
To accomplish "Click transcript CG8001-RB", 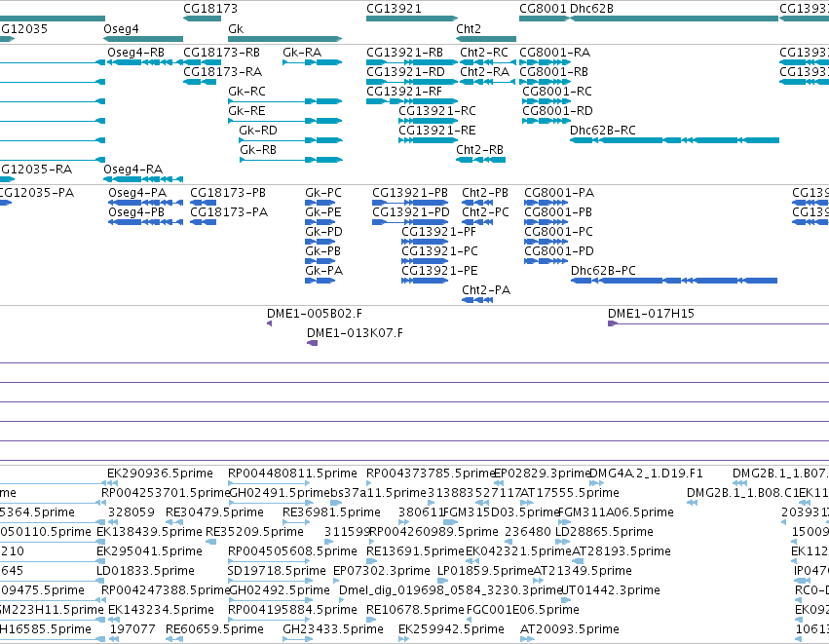I will [553, 71].
